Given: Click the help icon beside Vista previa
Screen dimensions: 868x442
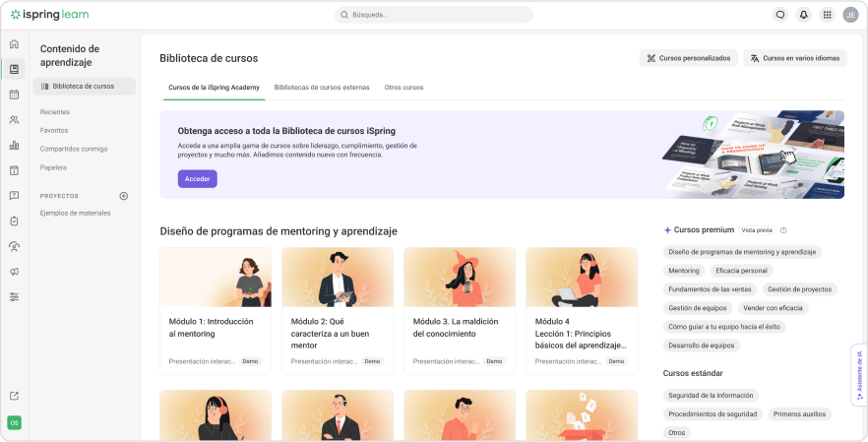Looking at the screenshot, I should tap(783, 230).
